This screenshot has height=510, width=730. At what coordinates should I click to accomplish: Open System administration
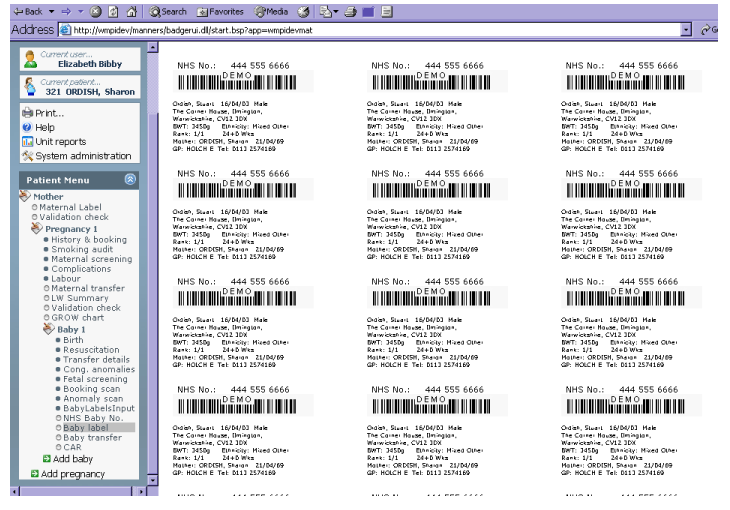point(83,156)
